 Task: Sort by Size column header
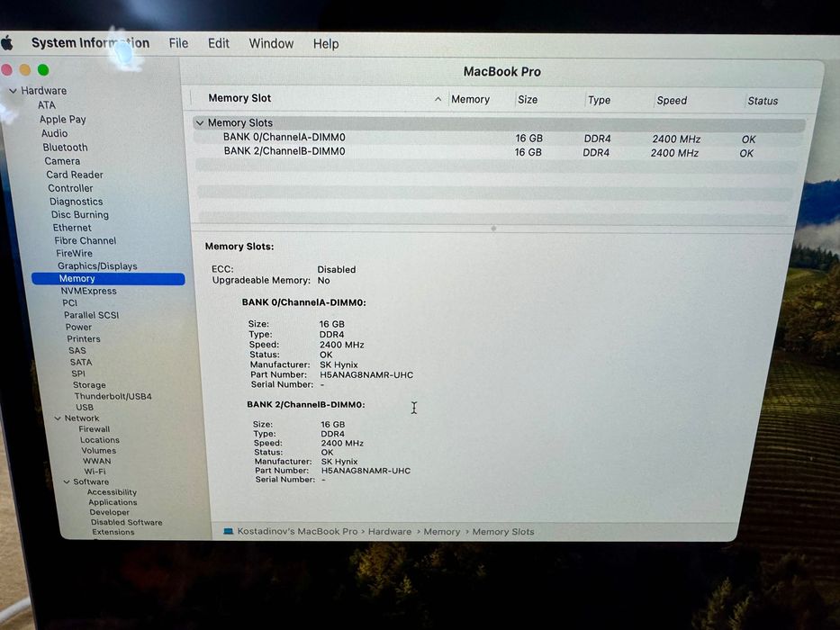click(528, 100)
